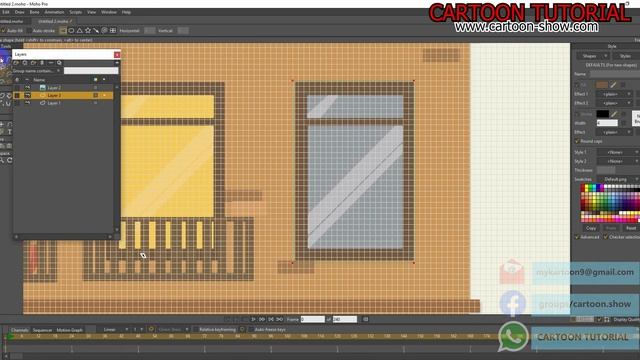Open the Style 1 dropdown

[618, 152]
